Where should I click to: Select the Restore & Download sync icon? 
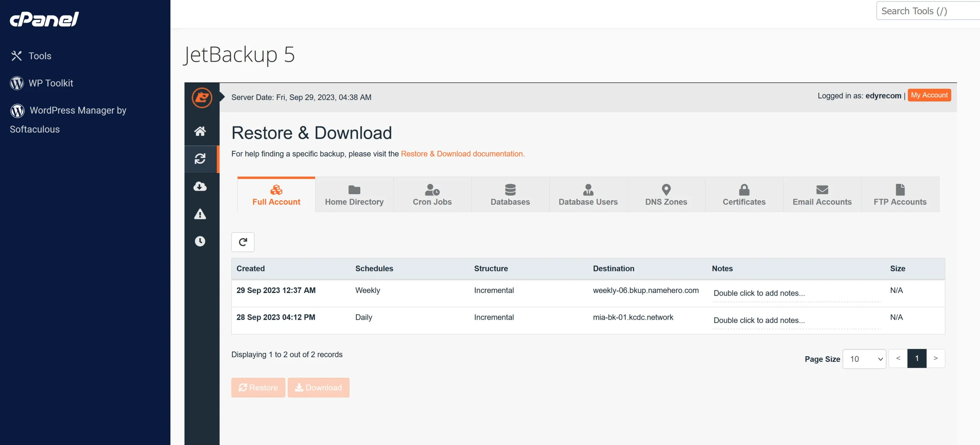201,159
